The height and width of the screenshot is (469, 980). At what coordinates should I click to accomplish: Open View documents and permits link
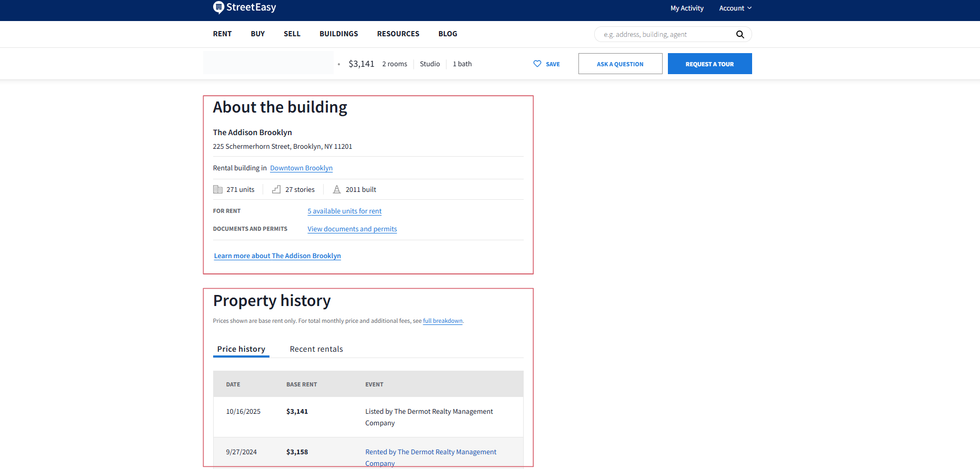point(352,229)
